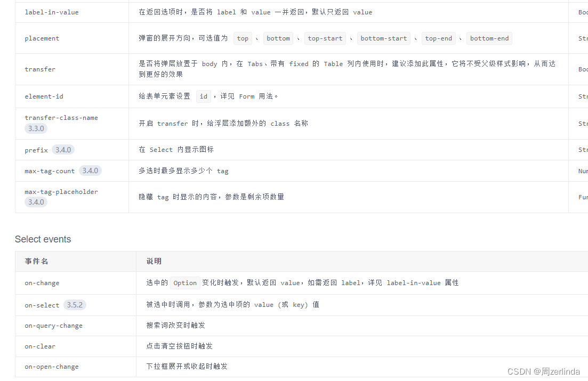588x381 pixels.
Task: Click the id code tag in element-id row
Action: point(204,96)
